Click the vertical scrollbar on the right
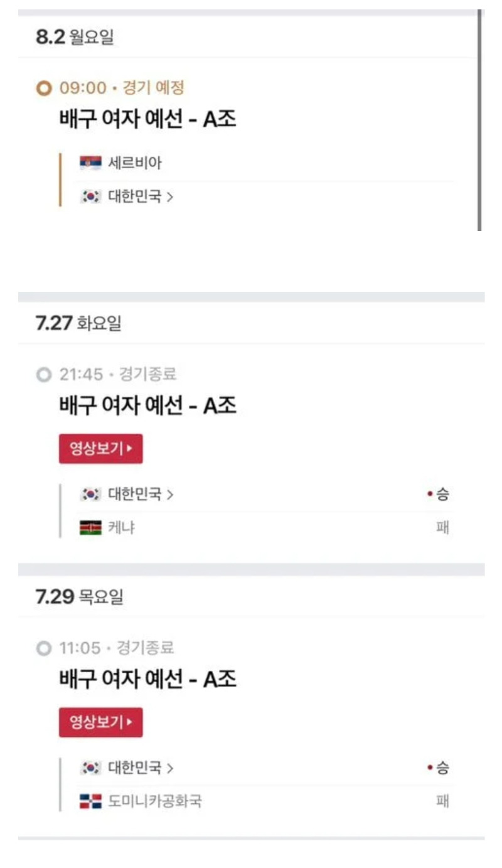The width and height of the screenshot is (502, 868). coord(479,121)
